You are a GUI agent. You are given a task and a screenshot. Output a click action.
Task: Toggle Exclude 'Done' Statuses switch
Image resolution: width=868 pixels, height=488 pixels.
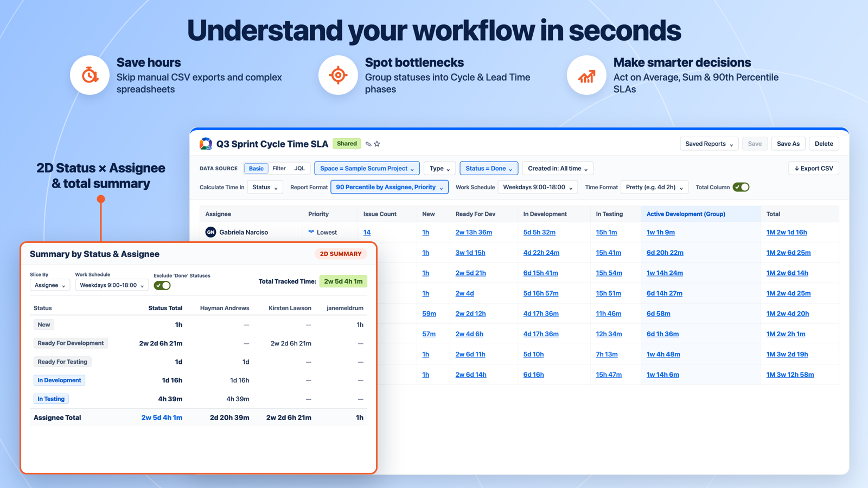(162, 285)
